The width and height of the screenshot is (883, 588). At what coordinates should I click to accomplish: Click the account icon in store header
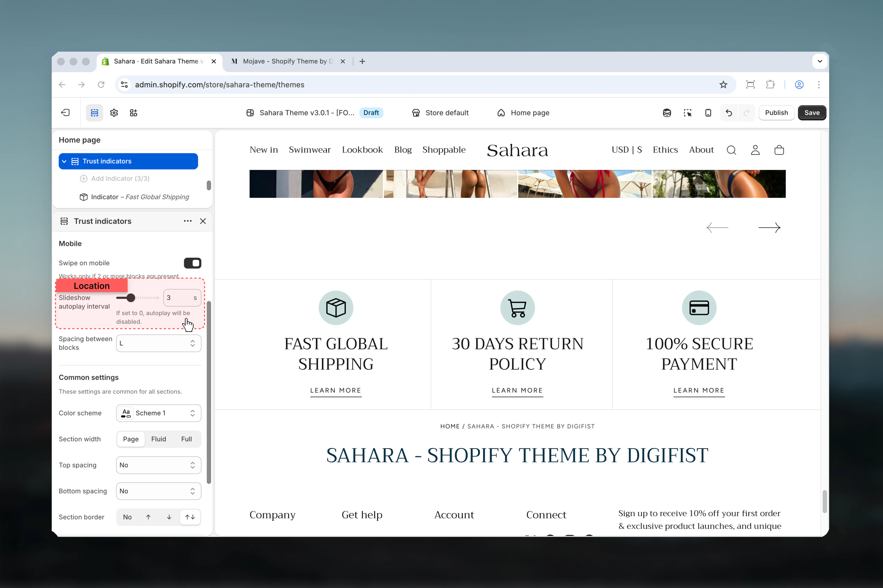click(755, 150)
